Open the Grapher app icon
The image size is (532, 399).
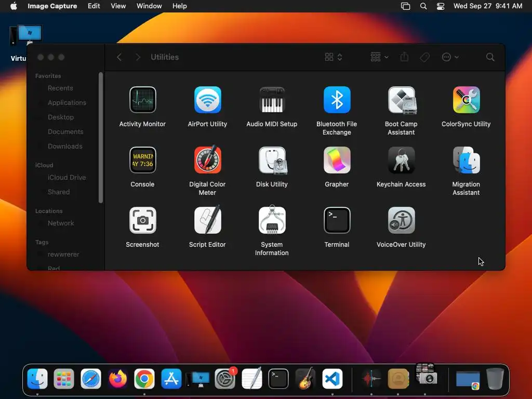click(x=337, y=160)
